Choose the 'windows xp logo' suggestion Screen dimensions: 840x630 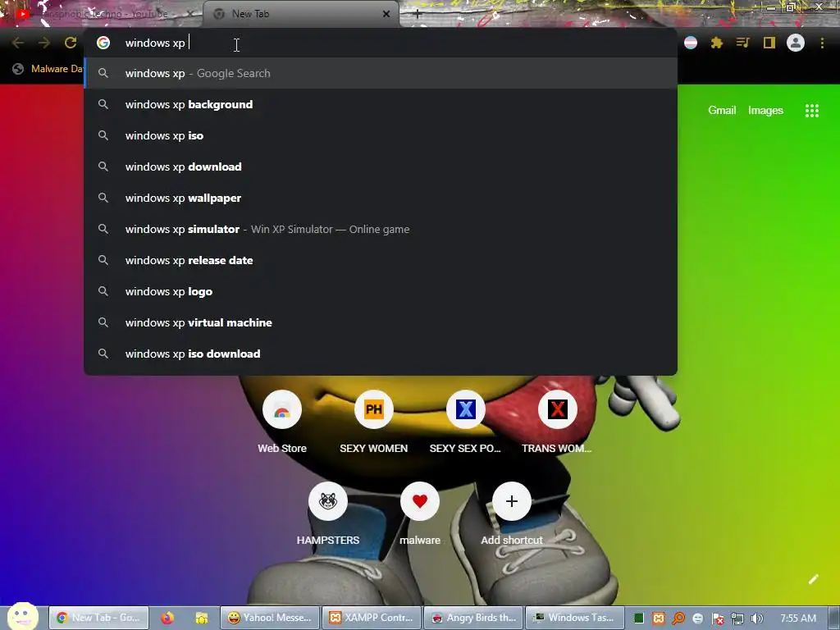381,291
